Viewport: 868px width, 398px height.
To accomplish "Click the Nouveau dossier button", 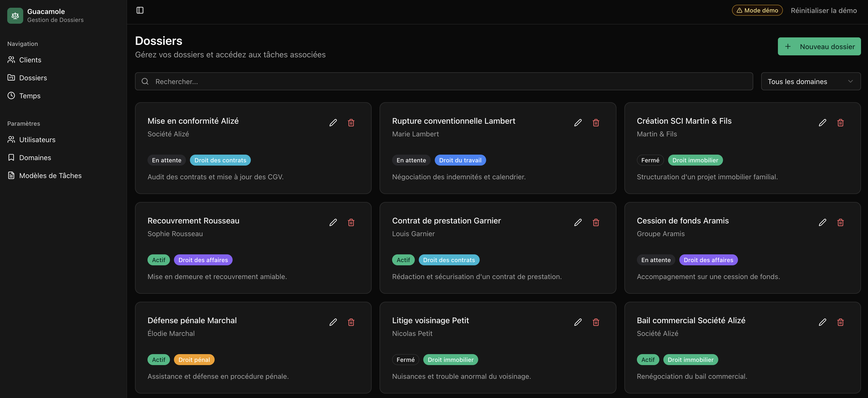I will point(819,46).
